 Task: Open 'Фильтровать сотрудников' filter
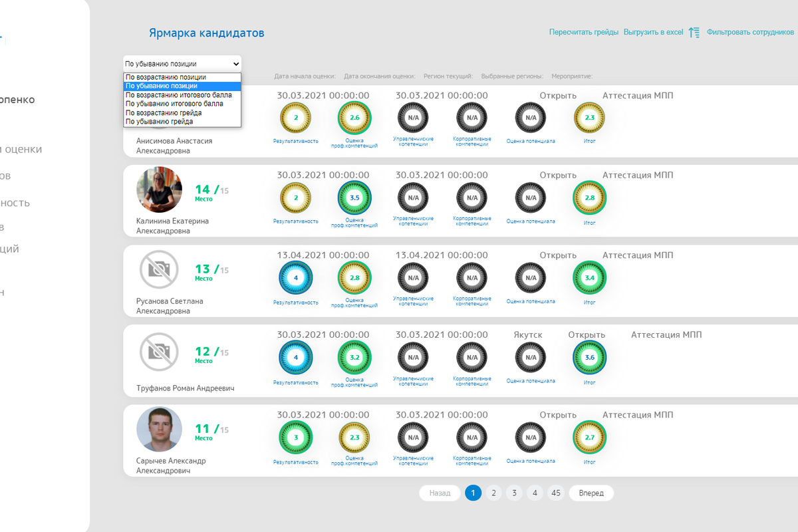(750, 32)
